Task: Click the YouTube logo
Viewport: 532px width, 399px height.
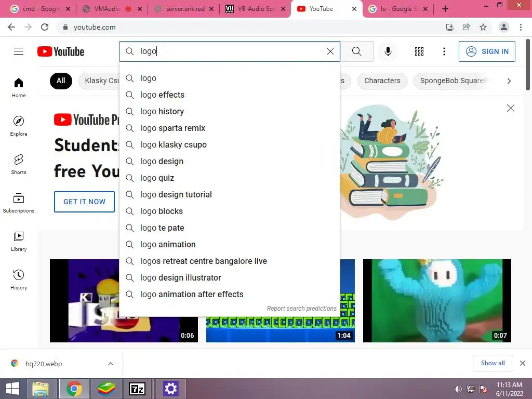Action: point(61,51)
